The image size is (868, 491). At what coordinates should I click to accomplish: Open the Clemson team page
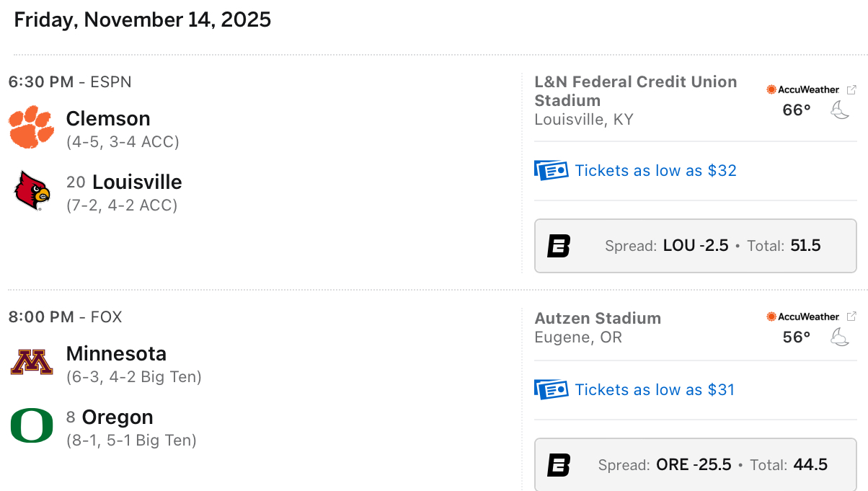pyautogui.click(x=108, y=118)
